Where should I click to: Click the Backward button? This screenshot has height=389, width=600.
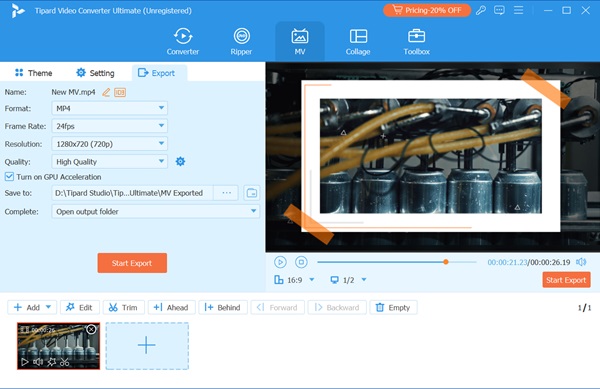coord(337,308)
